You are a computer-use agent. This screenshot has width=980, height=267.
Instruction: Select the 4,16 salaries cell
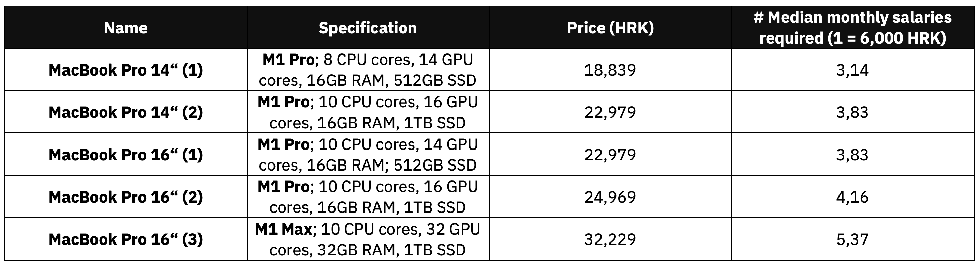point(852,197)
